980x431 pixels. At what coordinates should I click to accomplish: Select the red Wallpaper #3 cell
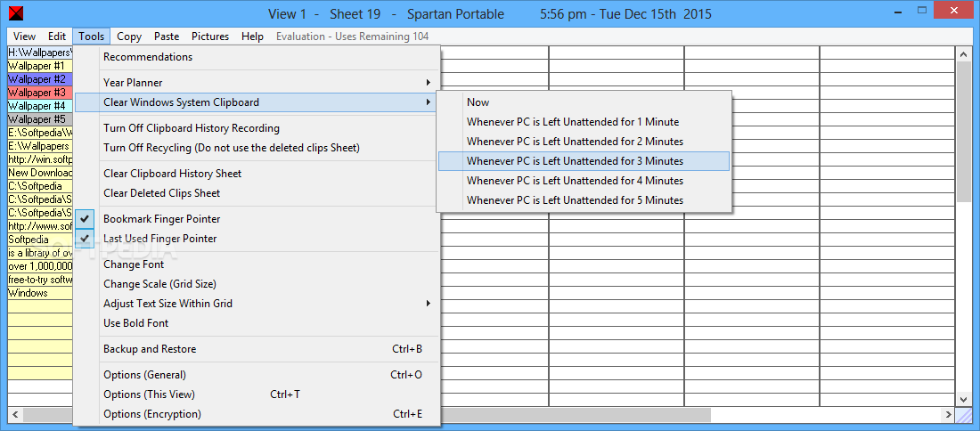[x=40, y=93]
